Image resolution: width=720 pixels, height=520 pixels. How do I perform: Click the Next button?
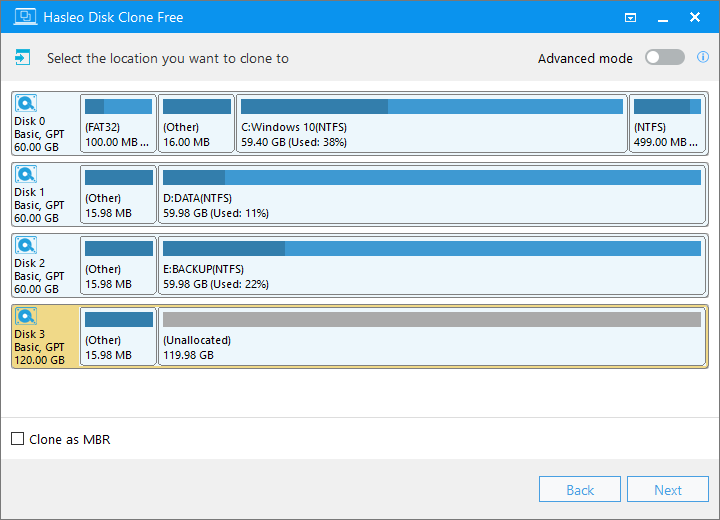click(668, 489)
